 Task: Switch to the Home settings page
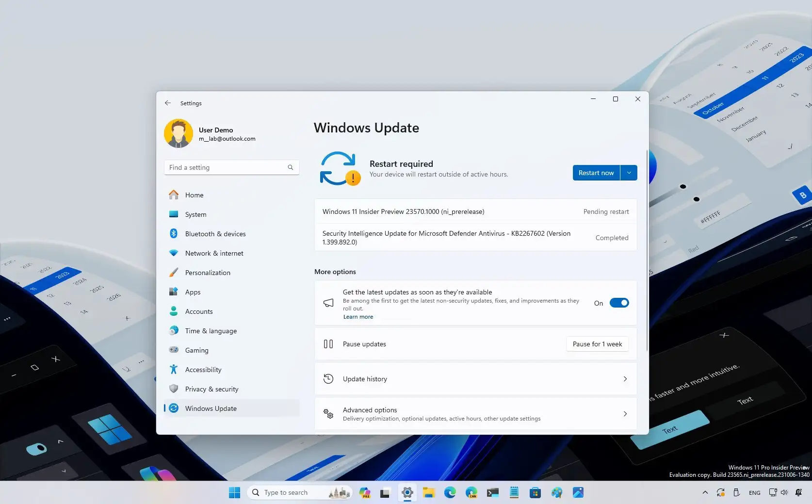click(x=194, y=195)
